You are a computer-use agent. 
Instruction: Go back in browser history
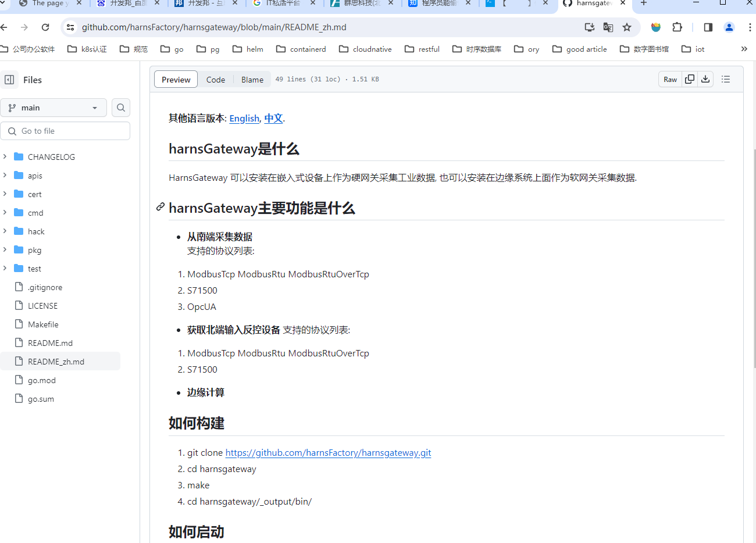point(4,27)
